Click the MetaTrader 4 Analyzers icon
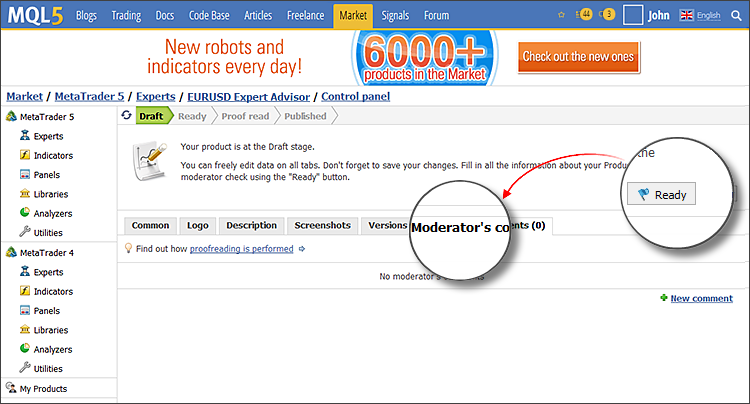The height and width of the screenshot is (404, 750). point(25,348)
